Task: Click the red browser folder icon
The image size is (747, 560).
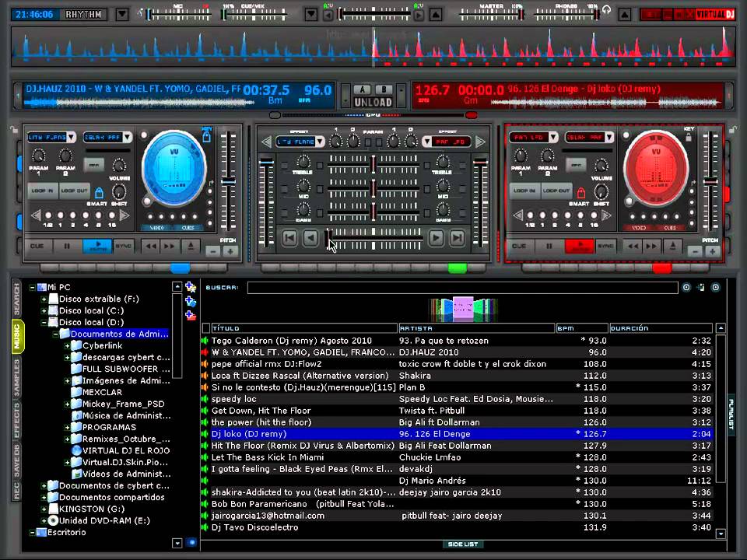Action: coord(191,315)
